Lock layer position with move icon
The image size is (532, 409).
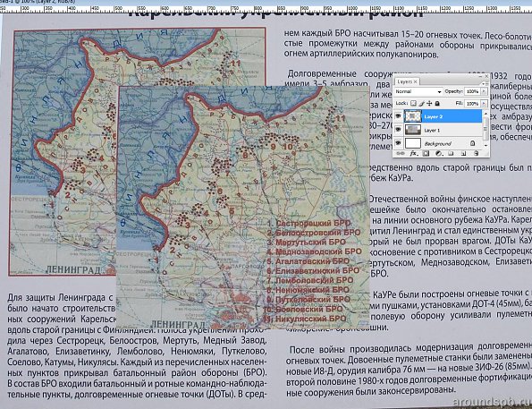[x=429, y=103]
